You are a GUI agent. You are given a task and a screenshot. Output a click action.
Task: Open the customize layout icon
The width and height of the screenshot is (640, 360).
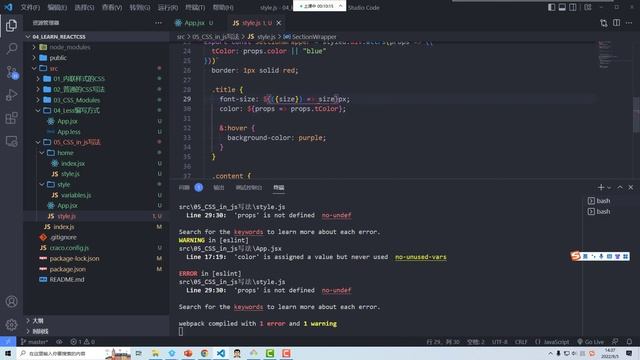point(588,7)
